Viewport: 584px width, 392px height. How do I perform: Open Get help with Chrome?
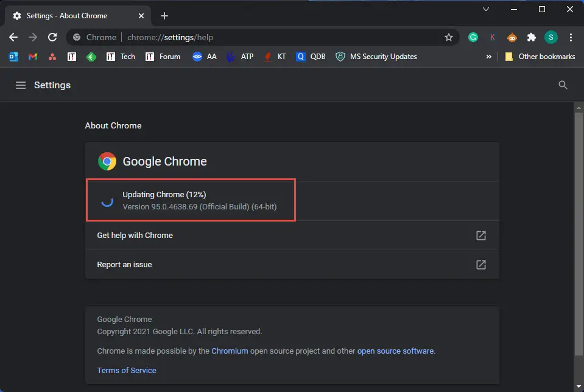[x=292, y=236]
